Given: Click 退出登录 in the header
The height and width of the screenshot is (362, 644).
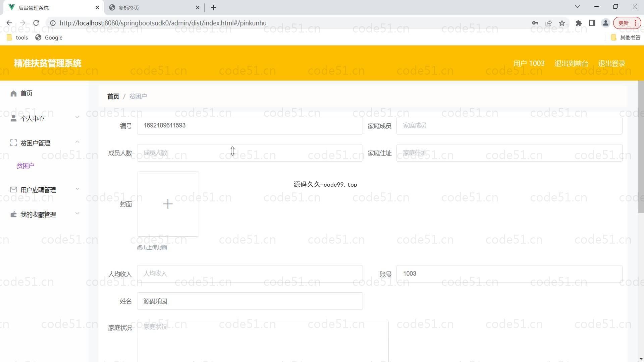Looking at the screenshot, I should pyautogui.click(x=611, y=63).
